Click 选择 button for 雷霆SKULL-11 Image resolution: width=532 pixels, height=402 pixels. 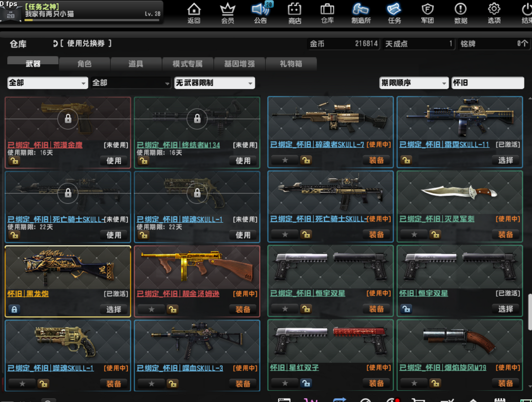(505, 160)
